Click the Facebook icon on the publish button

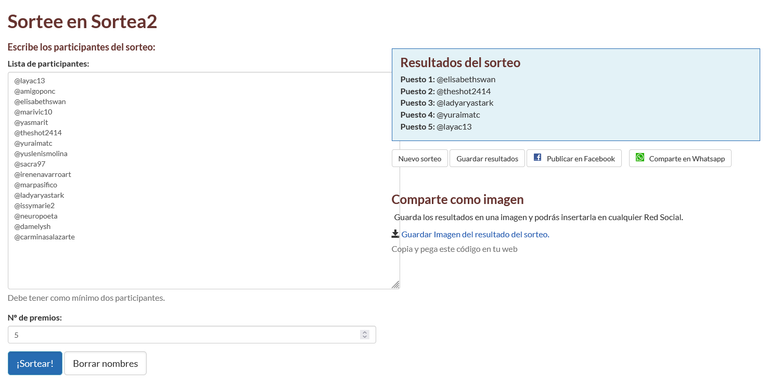click(537, 157)
